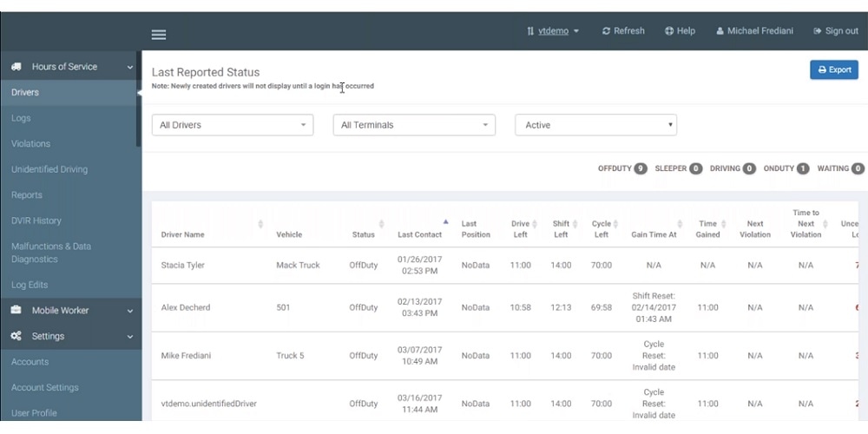
Task: Open Unidentified Driving in the sidebar
Action: click(x=49, y=169)
